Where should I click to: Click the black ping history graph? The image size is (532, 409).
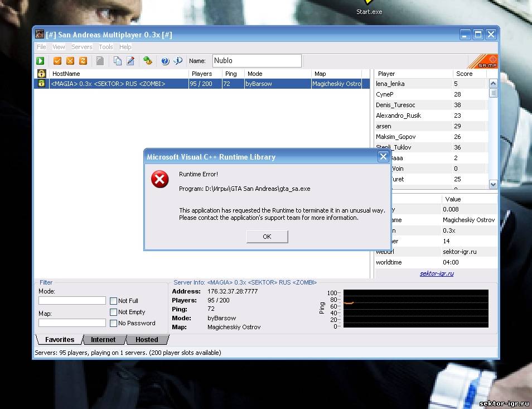tap(416, 309)
